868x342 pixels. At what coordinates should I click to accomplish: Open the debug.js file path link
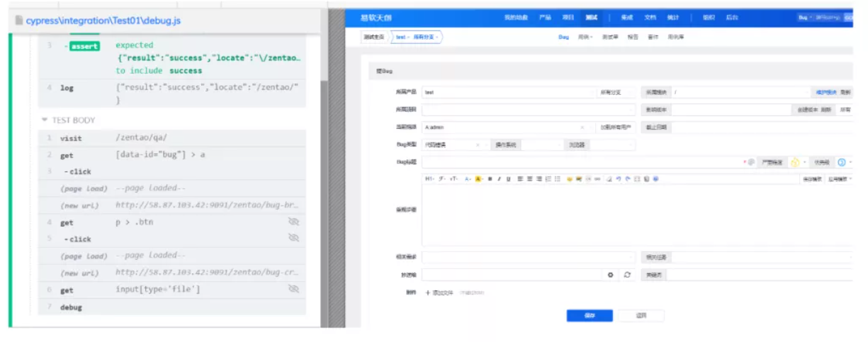point(103,21)
